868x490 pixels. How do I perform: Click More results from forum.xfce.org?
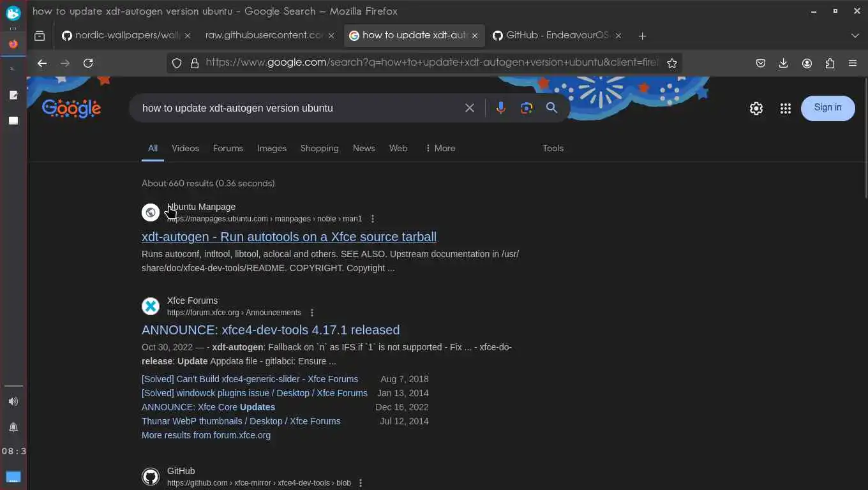tap(206, 435)
